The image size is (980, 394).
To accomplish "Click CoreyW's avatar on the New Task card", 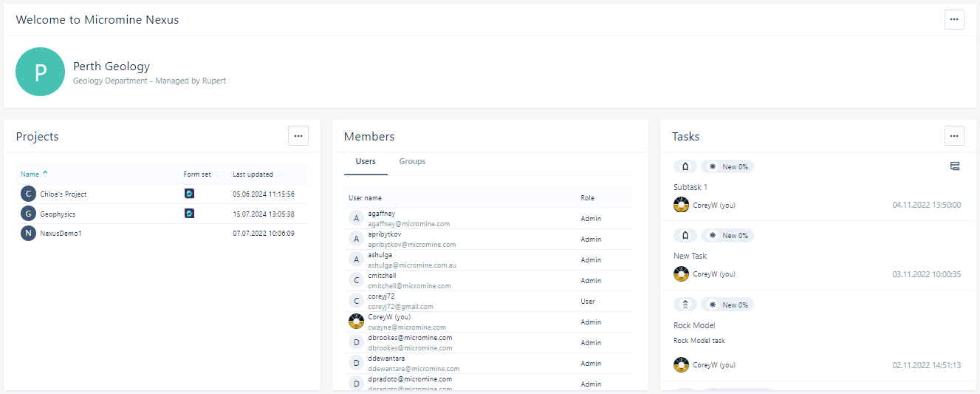I will [x=681, y=274].
